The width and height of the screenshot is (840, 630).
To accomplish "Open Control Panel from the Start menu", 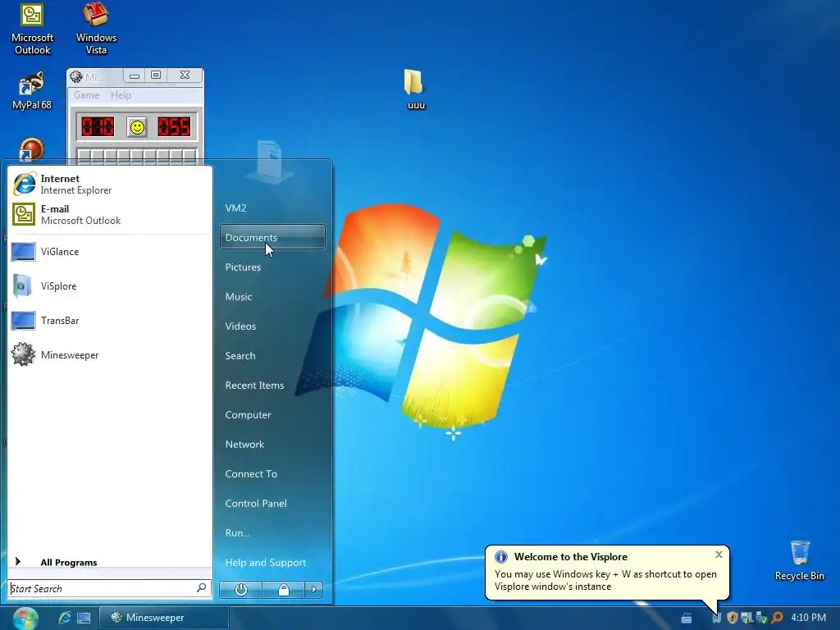I will (272, 503).
